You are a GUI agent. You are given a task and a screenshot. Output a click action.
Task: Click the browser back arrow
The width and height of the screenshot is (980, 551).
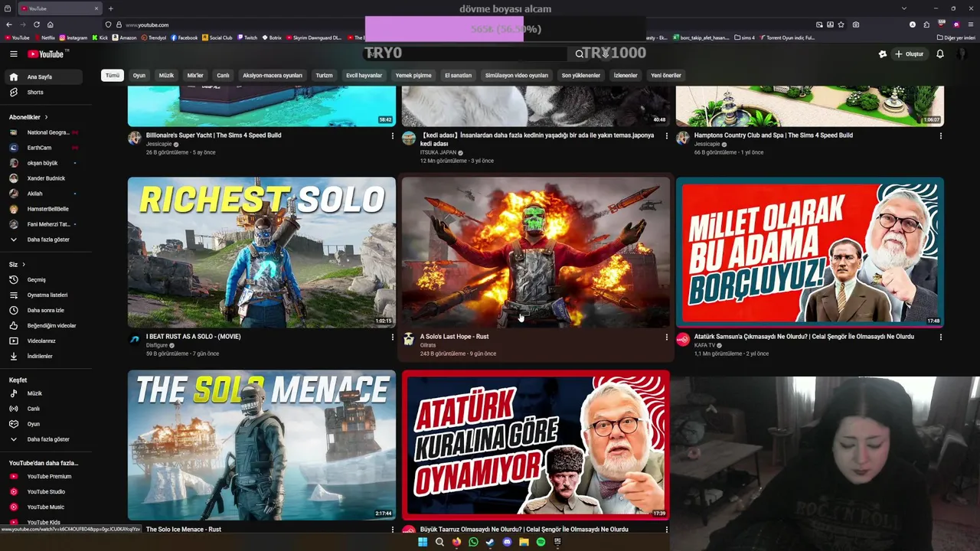click(8, 24)
